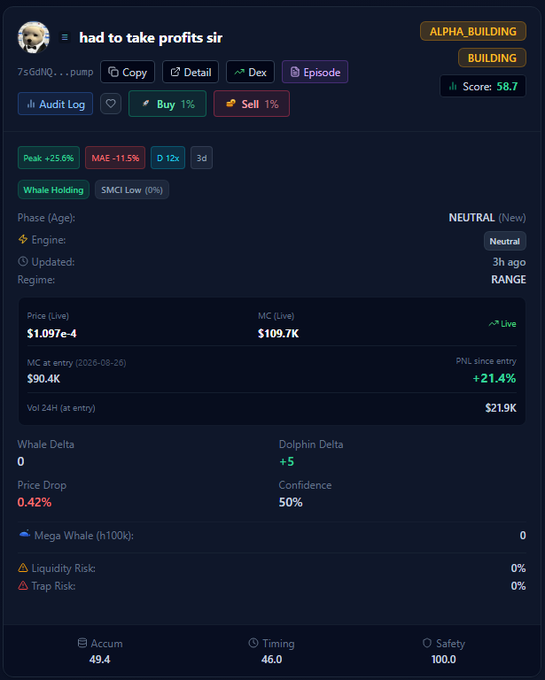Click the token title text
This screenshot has height=680, width=545.
[x=151, y=38]
